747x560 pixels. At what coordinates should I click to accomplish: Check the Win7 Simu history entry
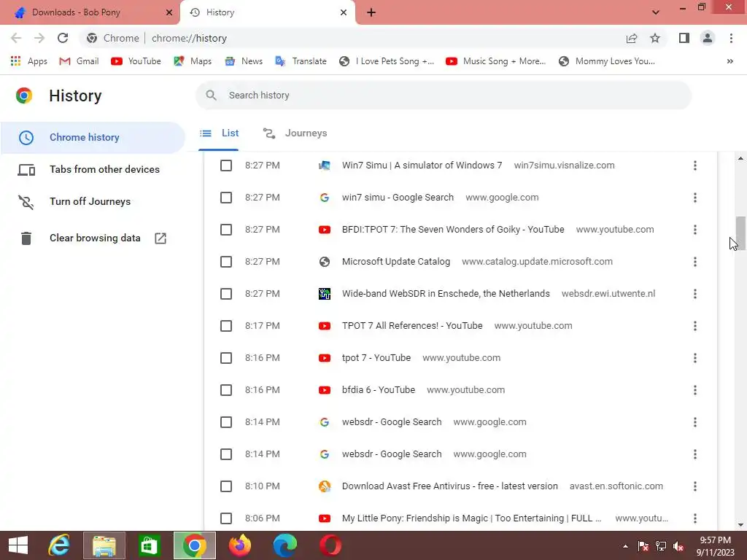coord(226,166)
